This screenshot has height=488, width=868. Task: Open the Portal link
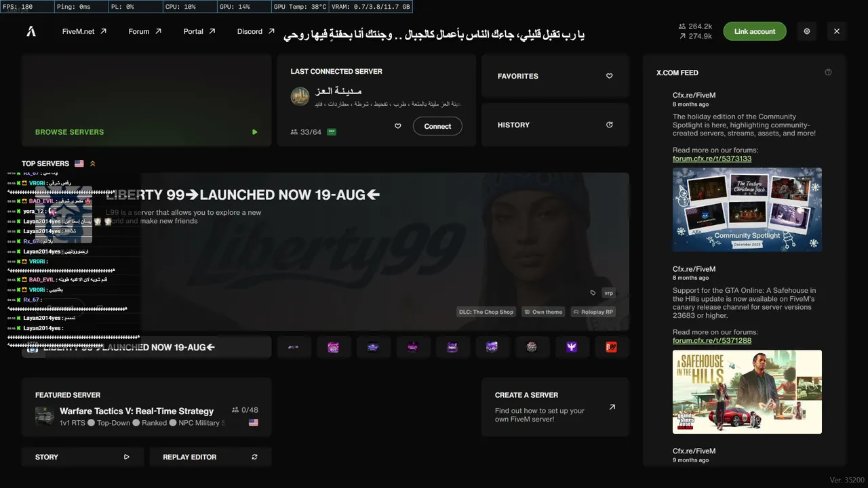[199, 31]
